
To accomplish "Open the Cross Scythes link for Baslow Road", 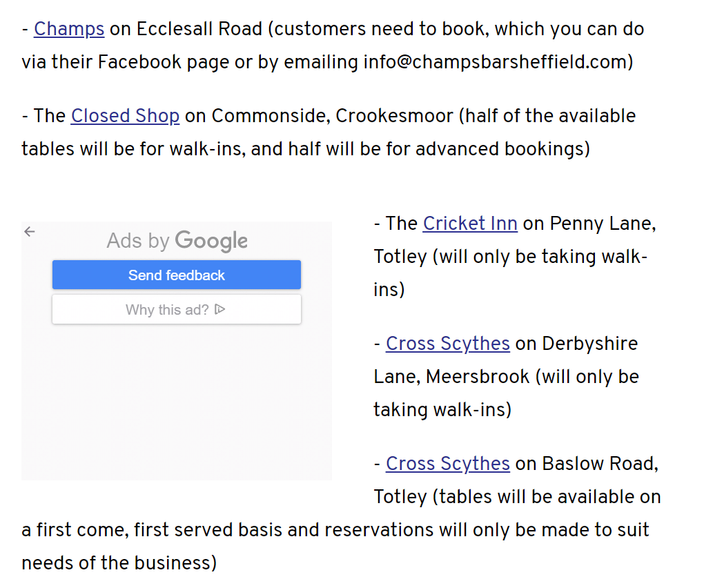I will coord(448,464).
